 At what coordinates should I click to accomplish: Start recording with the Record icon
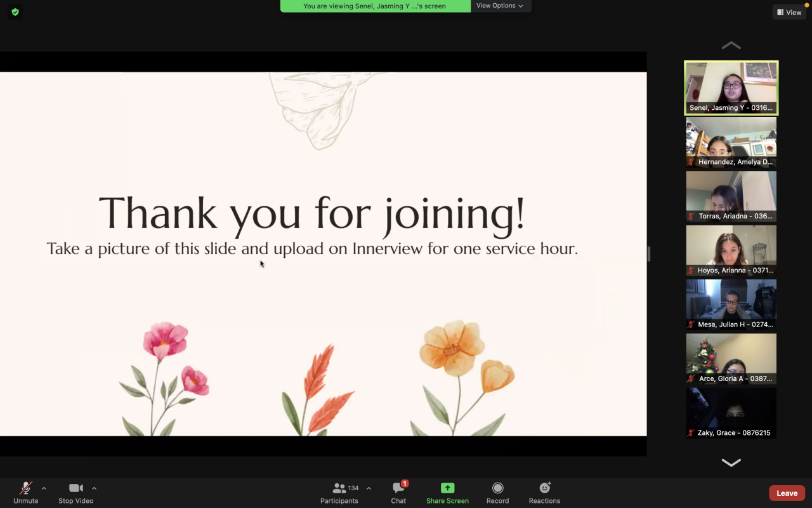click(498, 488)
